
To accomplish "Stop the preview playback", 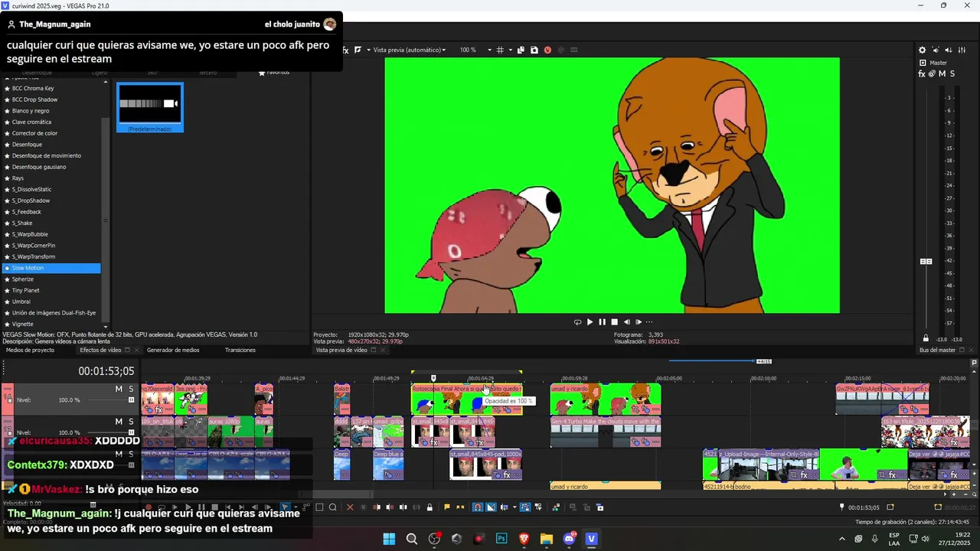I will pyautogui.click(x=614, y=322).
